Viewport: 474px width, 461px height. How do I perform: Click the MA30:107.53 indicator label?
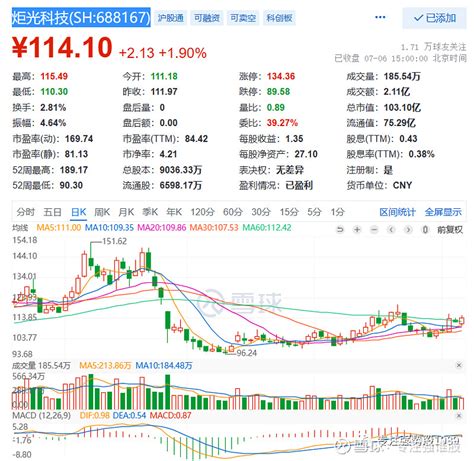[214, 228]
